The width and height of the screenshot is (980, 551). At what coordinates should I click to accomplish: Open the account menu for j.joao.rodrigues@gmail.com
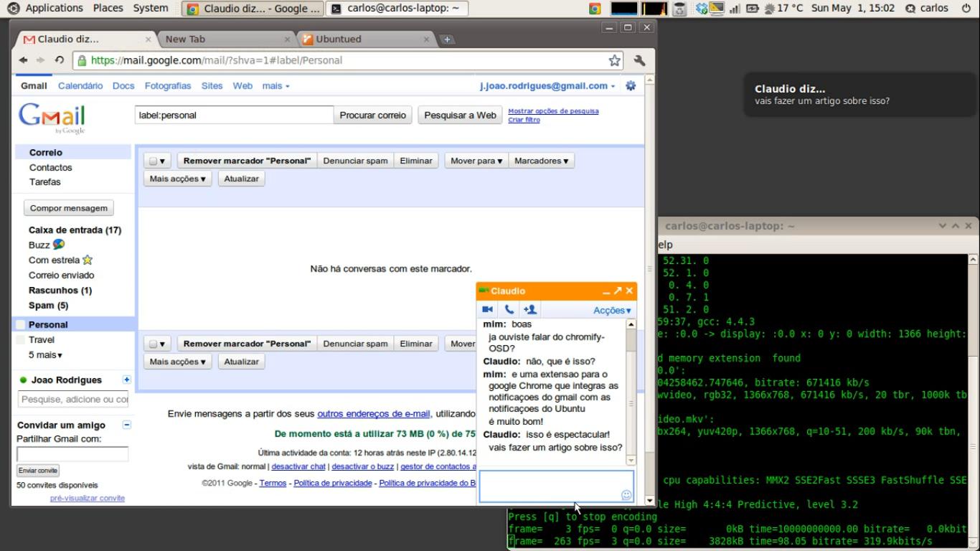click(547, 85)
